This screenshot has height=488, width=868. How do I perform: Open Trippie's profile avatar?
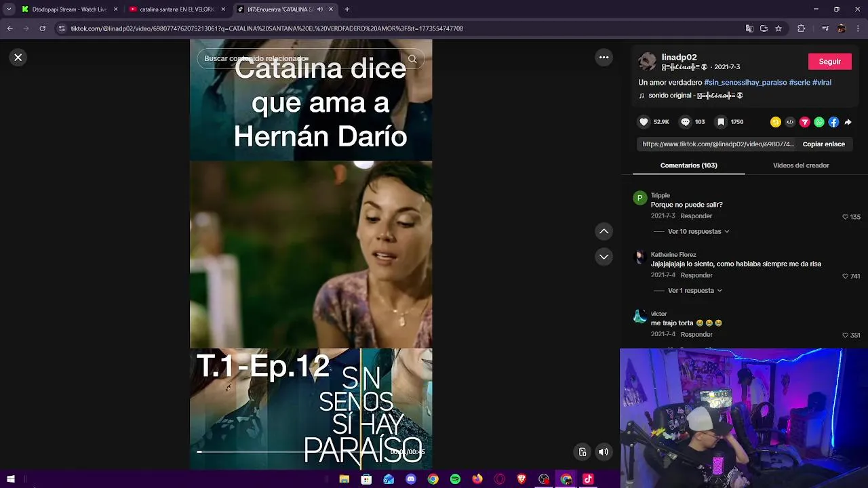pyautogui.click(x=639, y=198)
